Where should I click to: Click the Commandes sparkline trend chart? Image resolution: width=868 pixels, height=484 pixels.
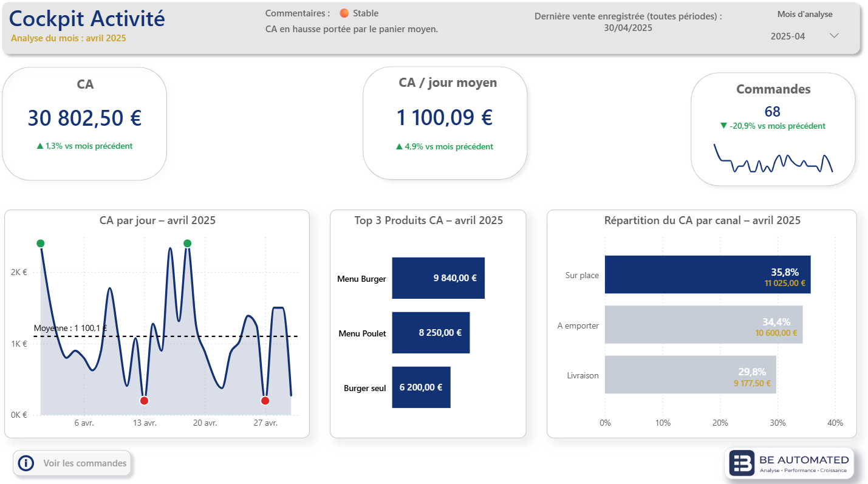point(772,159)
